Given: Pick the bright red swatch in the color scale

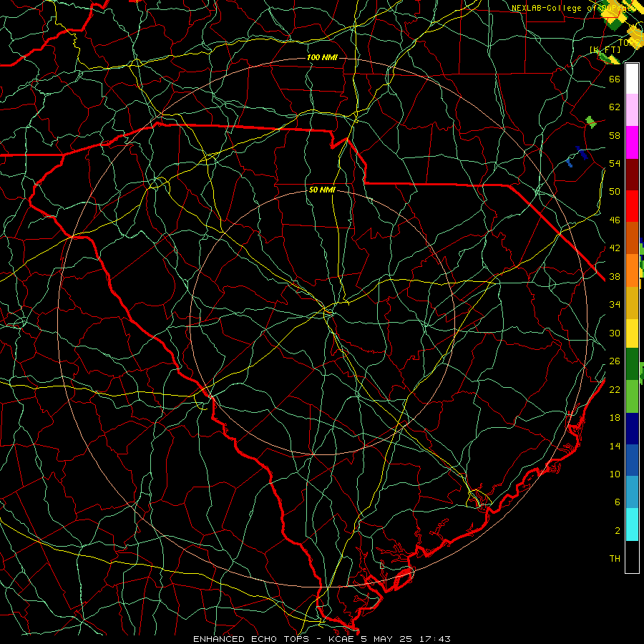Looking at the screenshot, I should (632, 206).
